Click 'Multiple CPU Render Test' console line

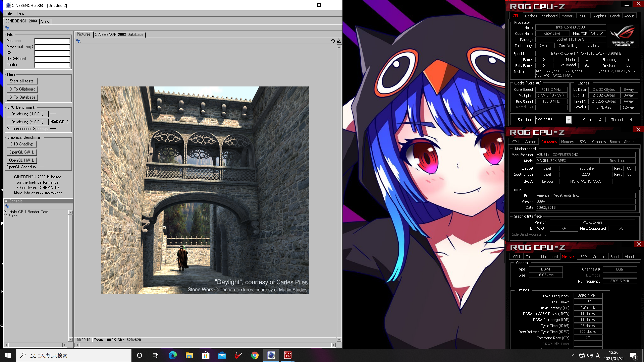(x=26, y=212)
